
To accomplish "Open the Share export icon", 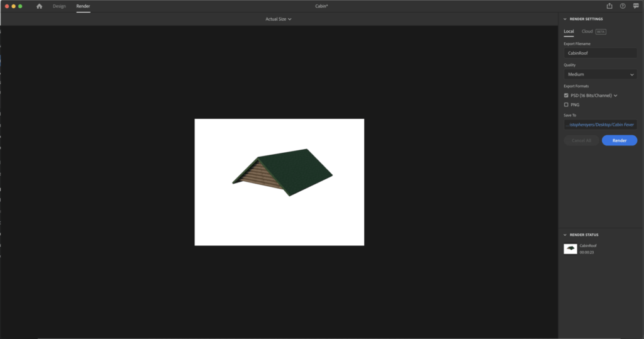I will 609,6.
